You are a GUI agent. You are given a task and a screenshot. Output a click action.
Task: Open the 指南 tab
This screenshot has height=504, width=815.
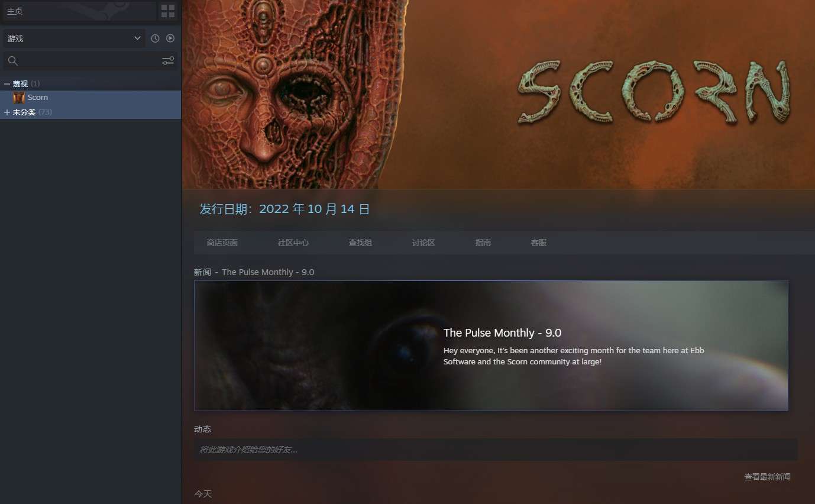pos(483,243)
